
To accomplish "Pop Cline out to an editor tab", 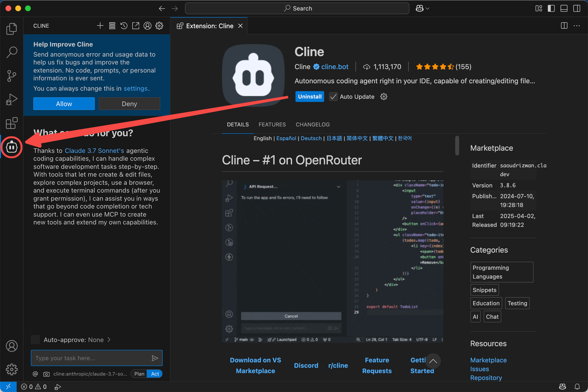I will (136, 26).
